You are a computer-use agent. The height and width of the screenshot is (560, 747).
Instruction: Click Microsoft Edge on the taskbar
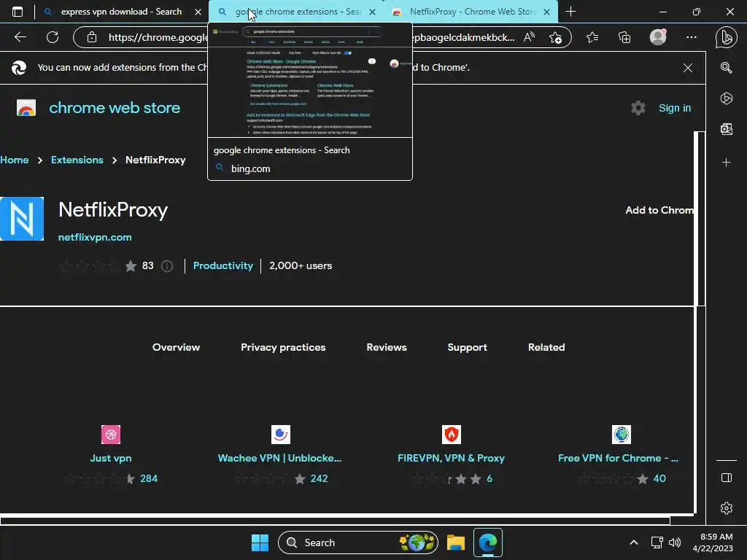[488, 542]
